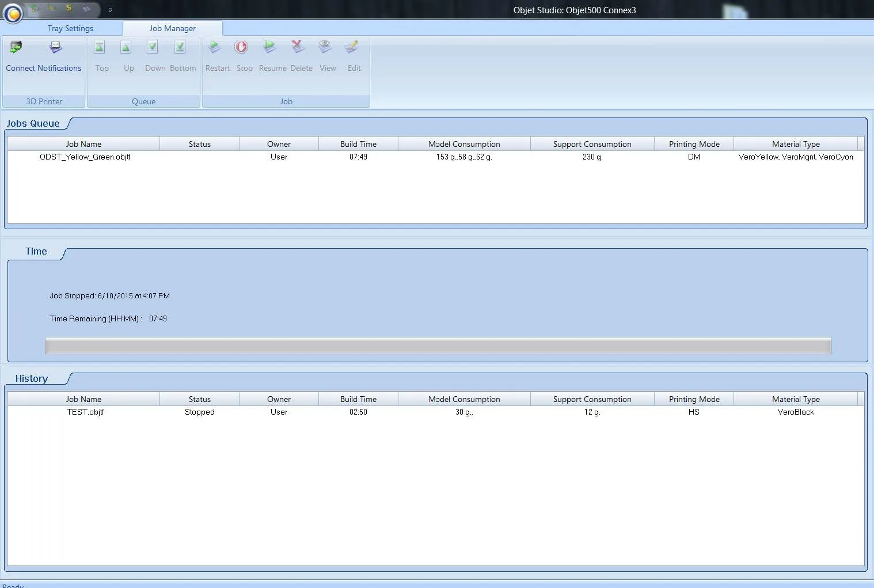The width and height of the screenshot is (874, 588).
Task: Click History Owner column header
Action: click(279, 399)
